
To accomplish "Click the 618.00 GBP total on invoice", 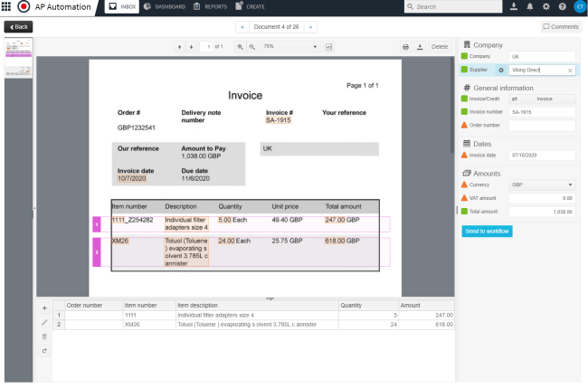I will point(342,241).
